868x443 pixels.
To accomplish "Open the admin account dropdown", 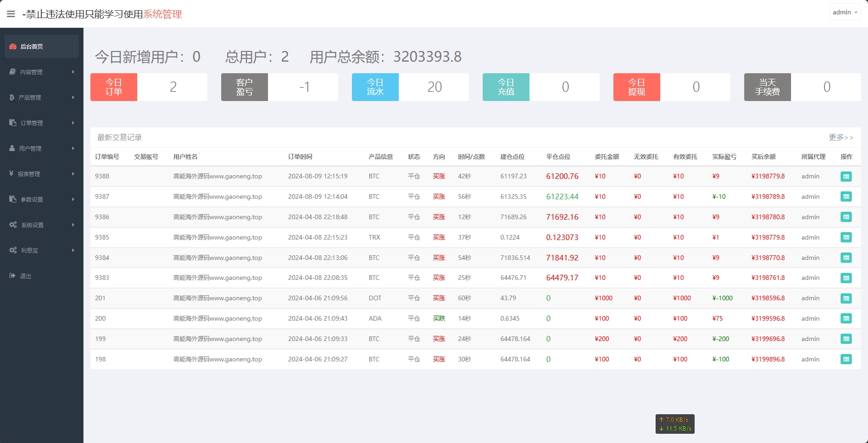I will [x=844, y=12].
